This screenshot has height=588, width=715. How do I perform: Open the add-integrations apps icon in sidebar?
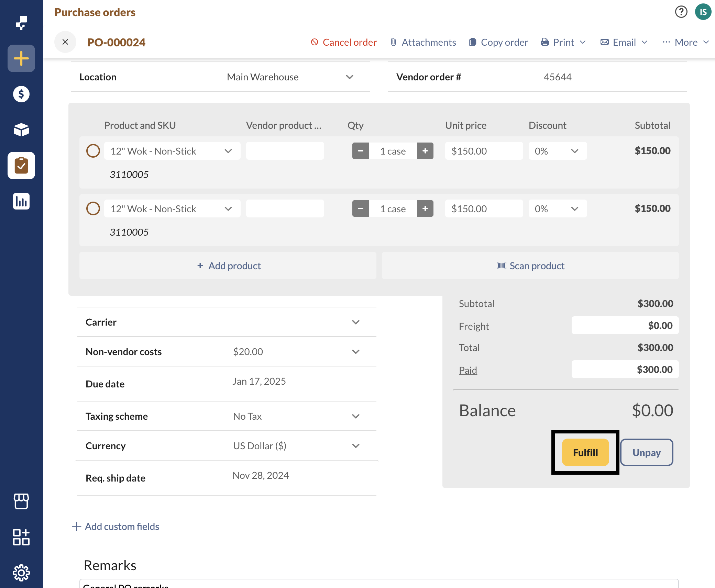21,537
